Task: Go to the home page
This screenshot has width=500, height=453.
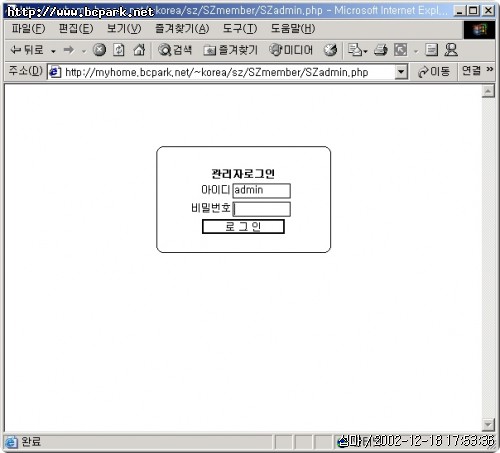Action: (139, 50)
